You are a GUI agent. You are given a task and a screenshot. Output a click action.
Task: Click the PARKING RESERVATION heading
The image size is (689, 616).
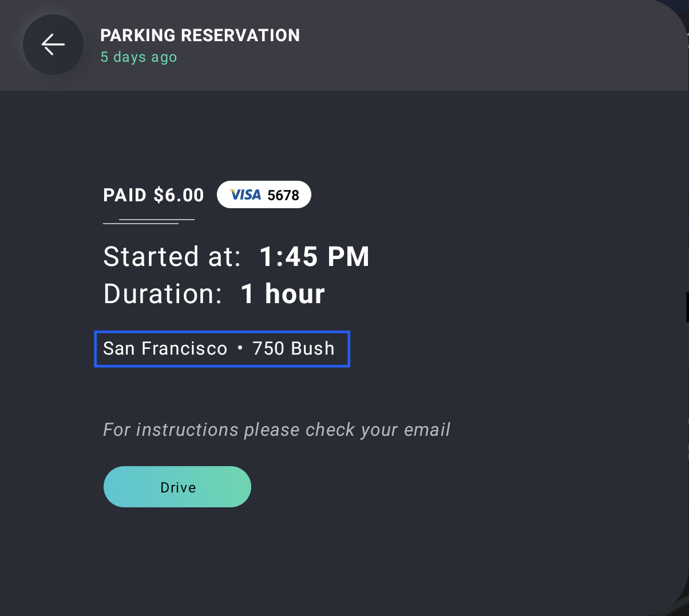tap(200, 35)
